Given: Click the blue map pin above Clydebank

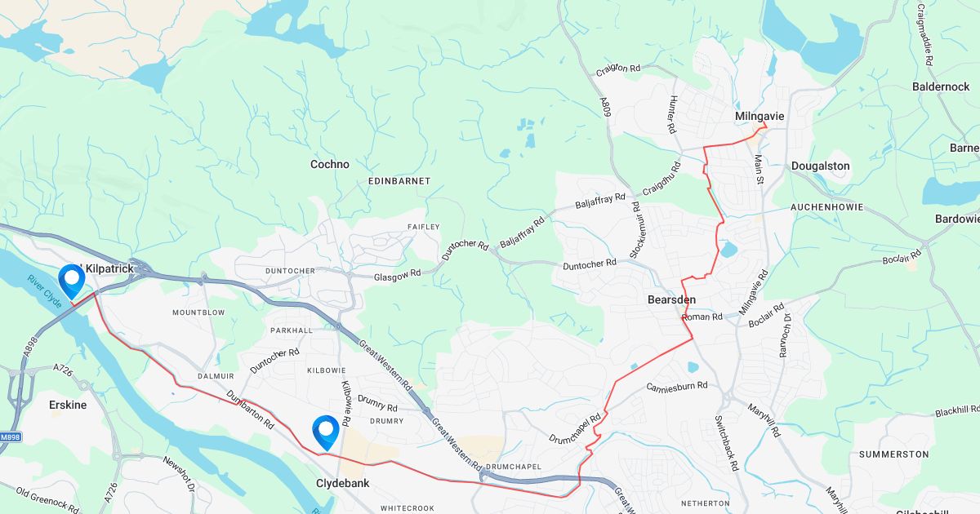Looking at the screenshot, I should click(x=326, y=432).
